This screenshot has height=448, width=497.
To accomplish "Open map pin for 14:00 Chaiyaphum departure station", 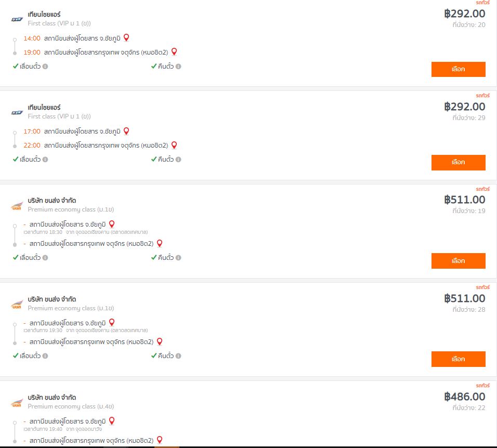I will (126, 38).
